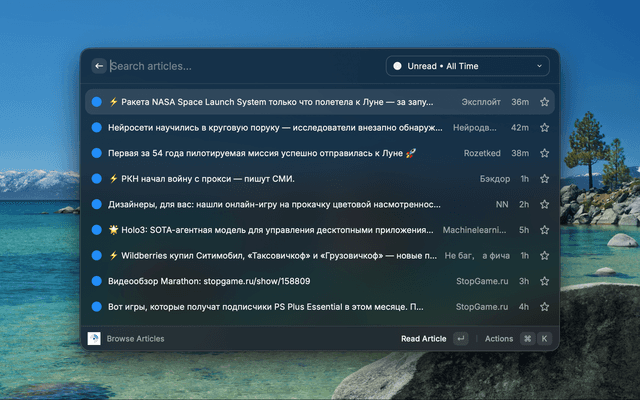Star the Rozetked lunar mission article
Viewport: 640px width, 400px height.
click(545, 154)
